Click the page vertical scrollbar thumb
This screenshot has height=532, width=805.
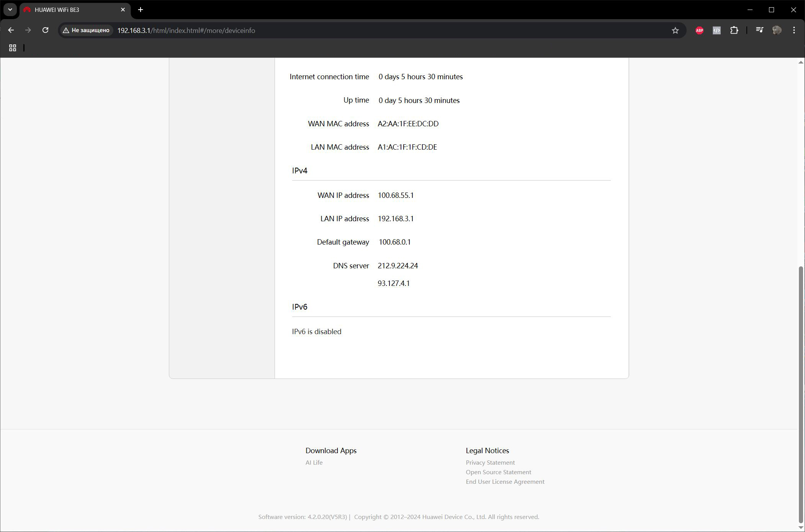point(801,394)
